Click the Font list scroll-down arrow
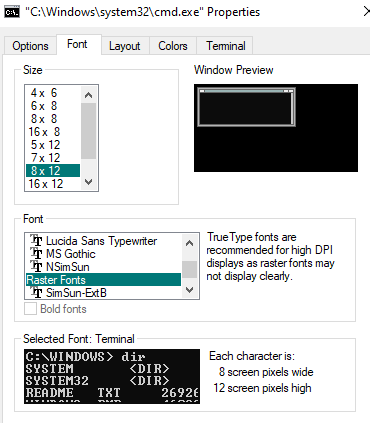 coord(189,290)
